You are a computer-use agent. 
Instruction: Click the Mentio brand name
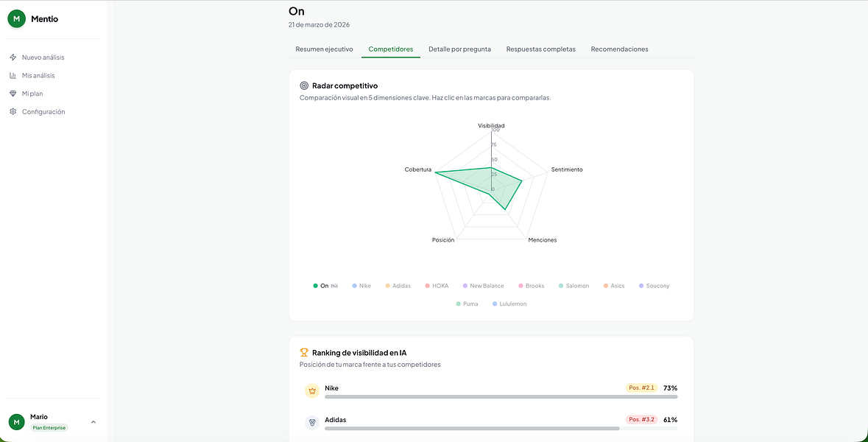click(44, 19)
